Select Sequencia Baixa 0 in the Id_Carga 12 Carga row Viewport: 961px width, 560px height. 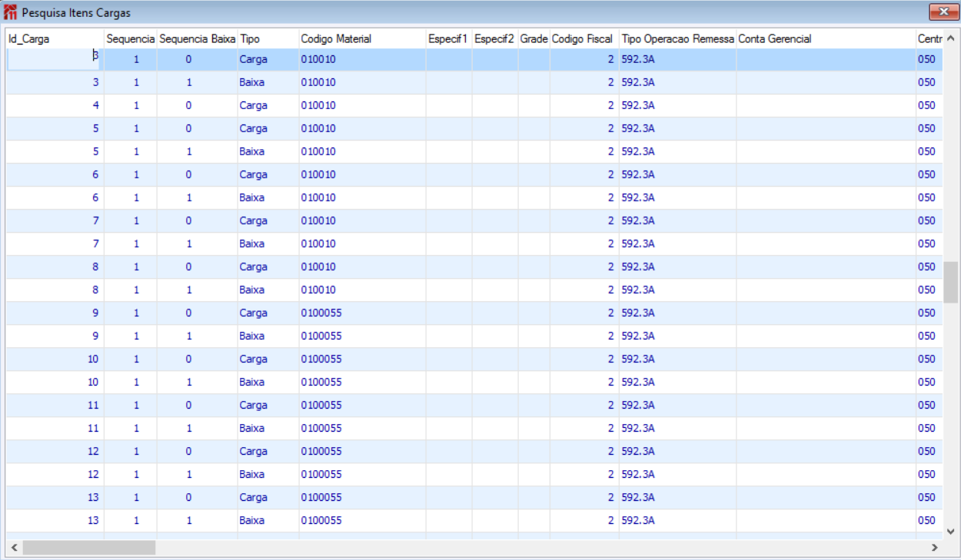point(198,451)
